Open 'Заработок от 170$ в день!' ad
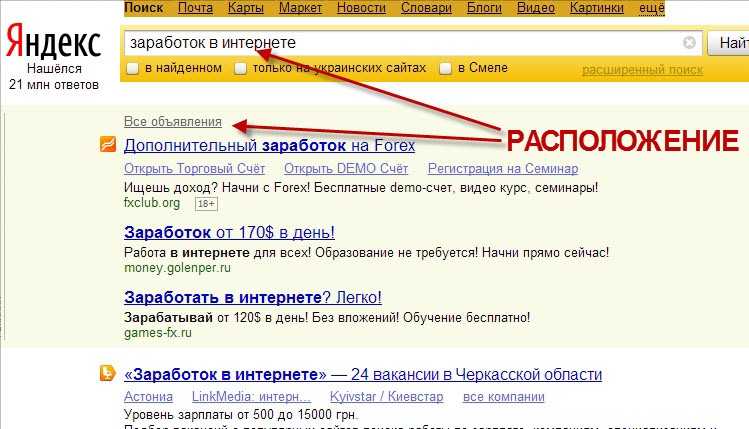This screenshot has height=429, width=749. [x=229, y=232]
